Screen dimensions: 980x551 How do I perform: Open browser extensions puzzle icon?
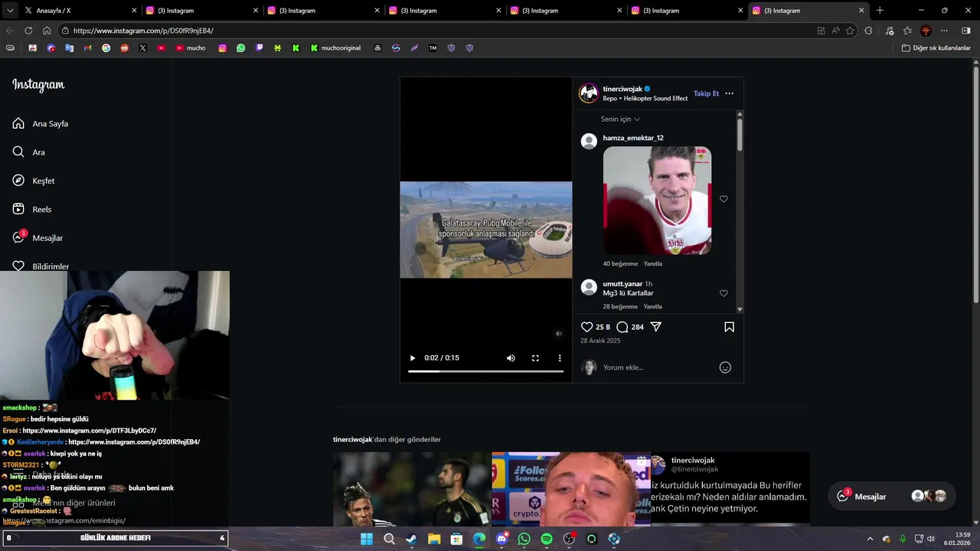868,31
